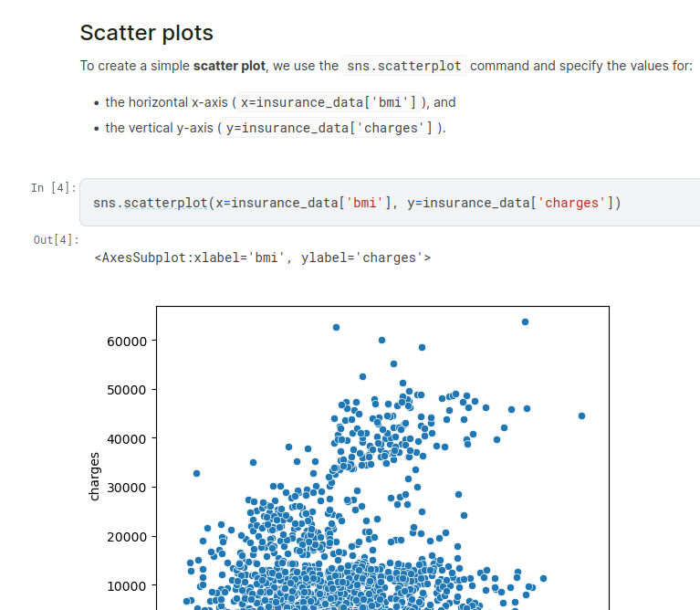Click the AxesSubplot output text line
Viewport: 700px width, 610px height.
click(262, 258)
